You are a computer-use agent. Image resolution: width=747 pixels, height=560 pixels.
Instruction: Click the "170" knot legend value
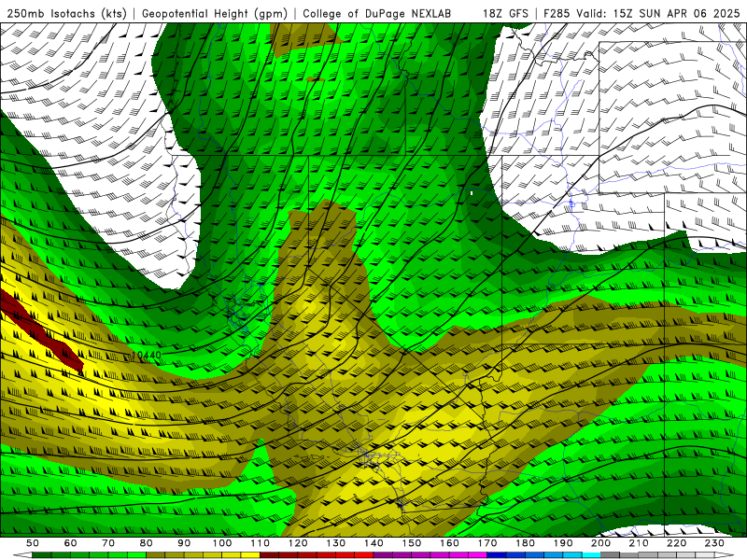point(487,543)
